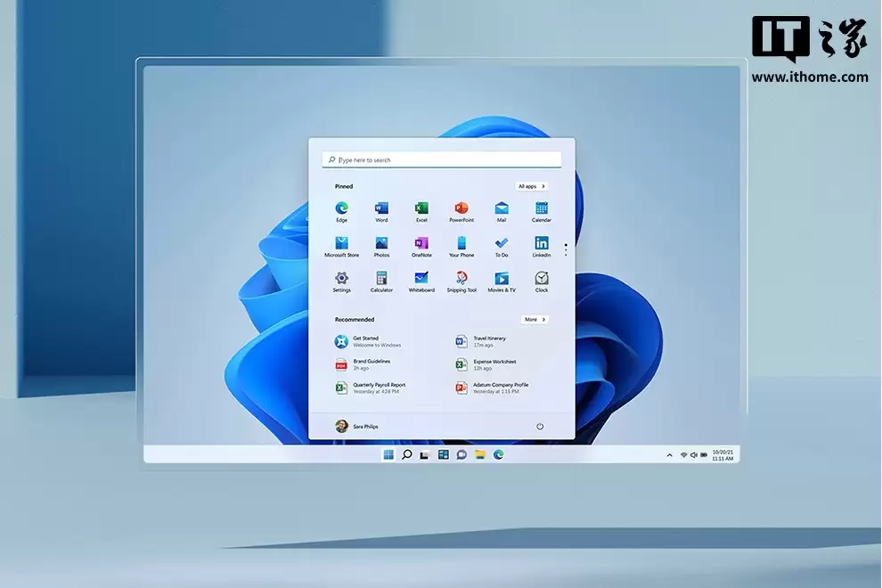882x588 pixels.
Task: Launch the Clock app
Action: pos(542,279)
